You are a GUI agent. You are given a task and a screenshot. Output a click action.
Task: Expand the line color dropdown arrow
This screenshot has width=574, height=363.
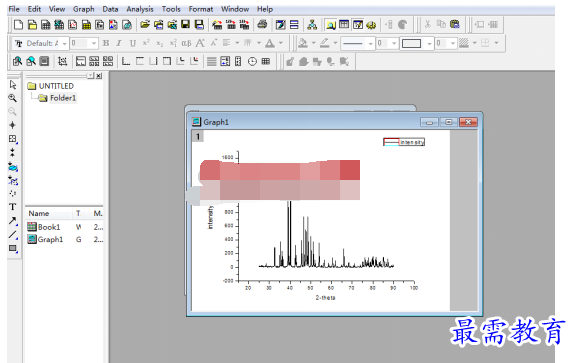(x=335, y=43)
